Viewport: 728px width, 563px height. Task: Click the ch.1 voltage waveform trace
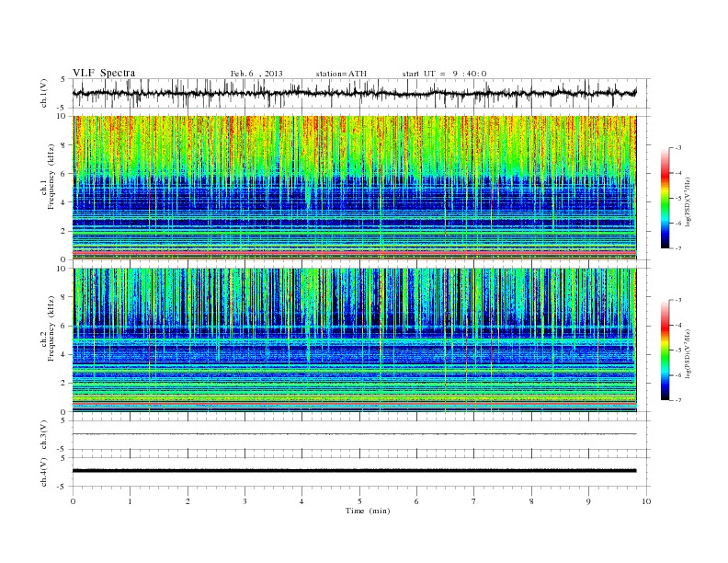click(354, 93)
